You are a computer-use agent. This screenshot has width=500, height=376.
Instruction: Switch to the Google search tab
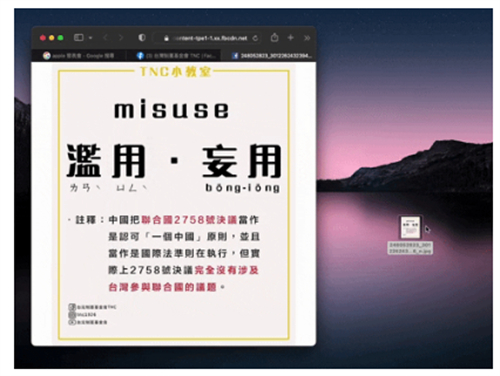(x=79, y=56)
